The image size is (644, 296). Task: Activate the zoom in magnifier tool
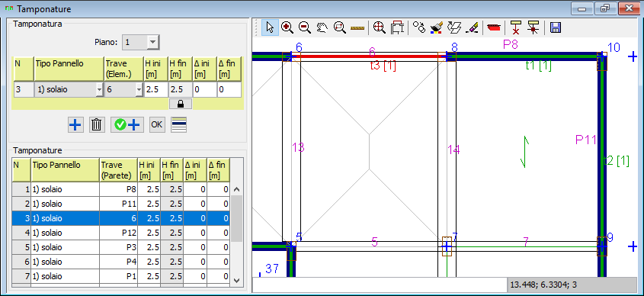tap(287, 27)
